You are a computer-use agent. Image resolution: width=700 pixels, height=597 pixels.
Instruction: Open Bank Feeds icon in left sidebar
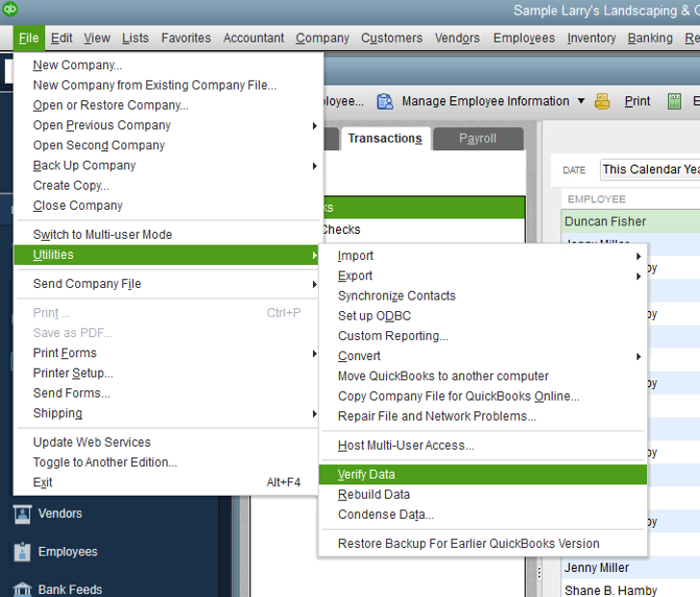pyautogui.click(x=22, y=589)
